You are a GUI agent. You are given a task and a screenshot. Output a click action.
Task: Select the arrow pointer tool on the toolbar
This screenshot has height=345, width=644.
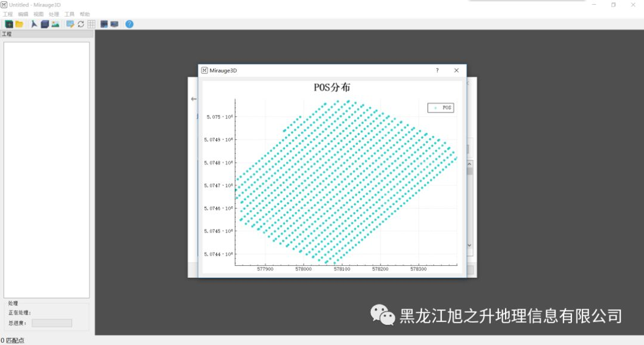(34, 24)
